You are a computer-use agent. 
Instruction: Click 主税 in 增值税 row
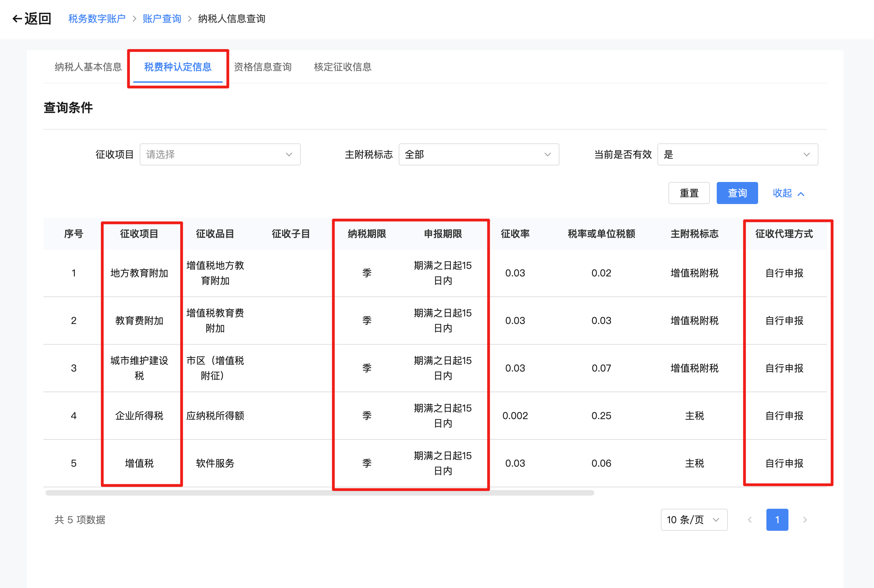point(694,463)
